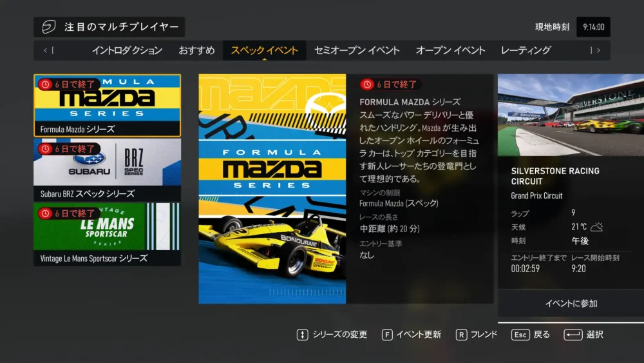Click the レース開始時刻 label
This screenshot has height=363, width=644.
coord(595,258)
